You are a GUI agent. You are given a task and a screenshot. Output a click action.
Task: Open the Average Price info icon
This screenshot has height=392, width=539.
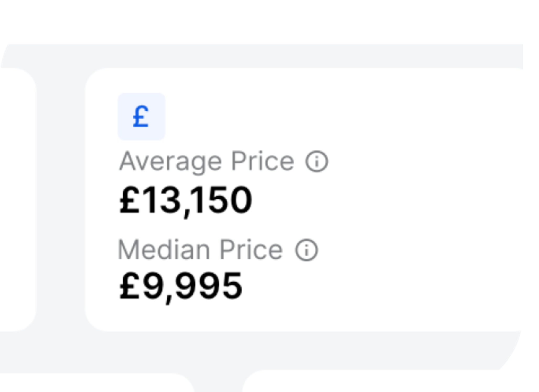(x=316, y=161)
